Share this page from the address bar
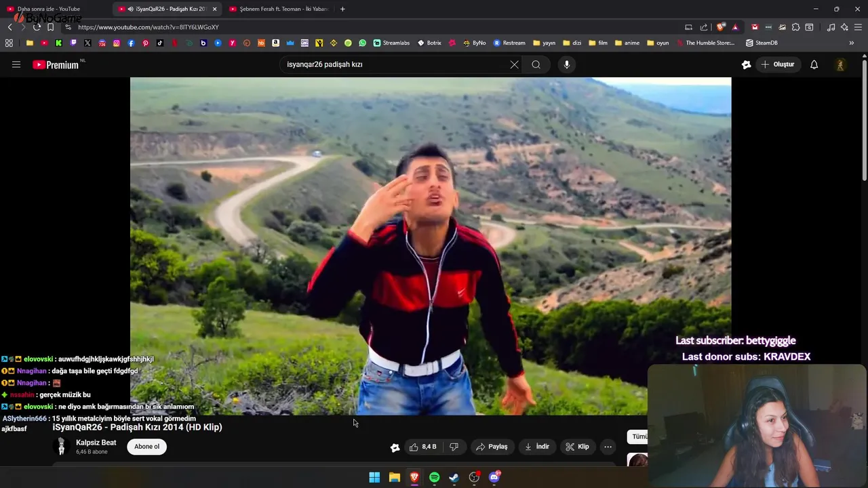Screen dimensions: 868x488 tap(704, 27)
